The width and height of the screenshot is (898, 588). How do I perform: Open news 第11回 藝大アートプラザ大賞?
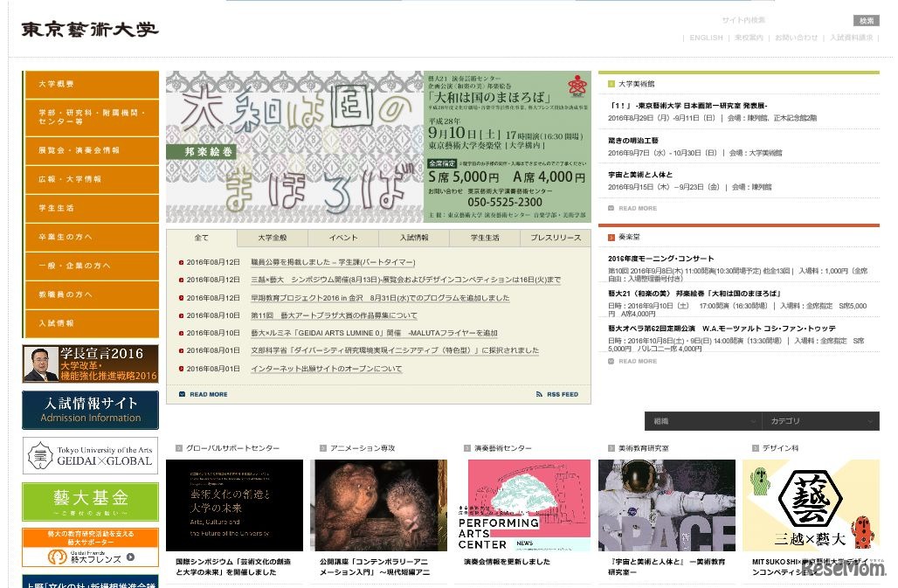pos(334,315)
